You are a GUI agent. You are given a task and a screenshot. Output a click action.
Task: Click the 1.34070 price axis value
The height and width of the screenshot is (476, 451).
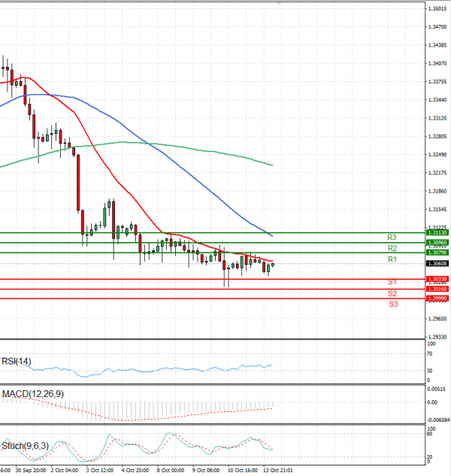tap(437, 63)
